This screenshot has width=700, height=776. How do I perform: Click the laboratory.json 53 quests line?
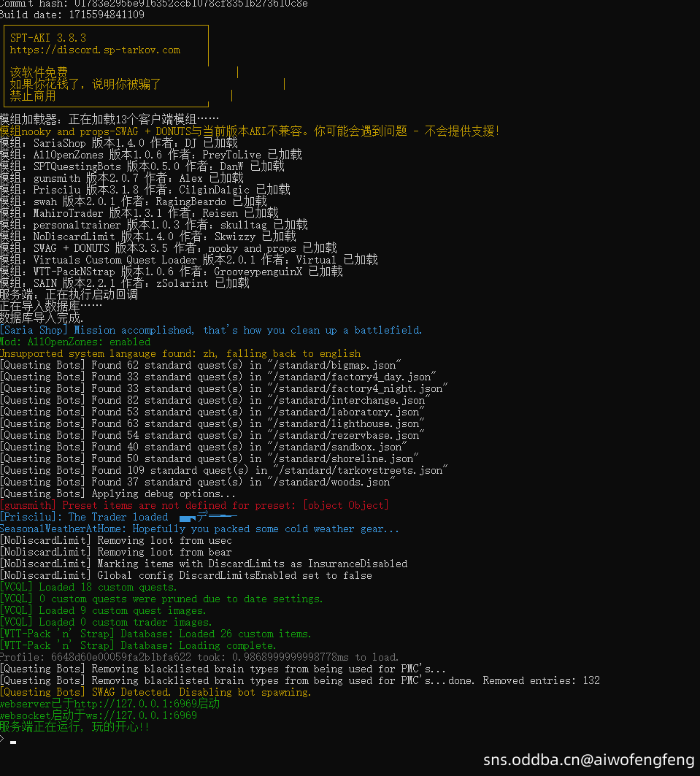point(212,412)
